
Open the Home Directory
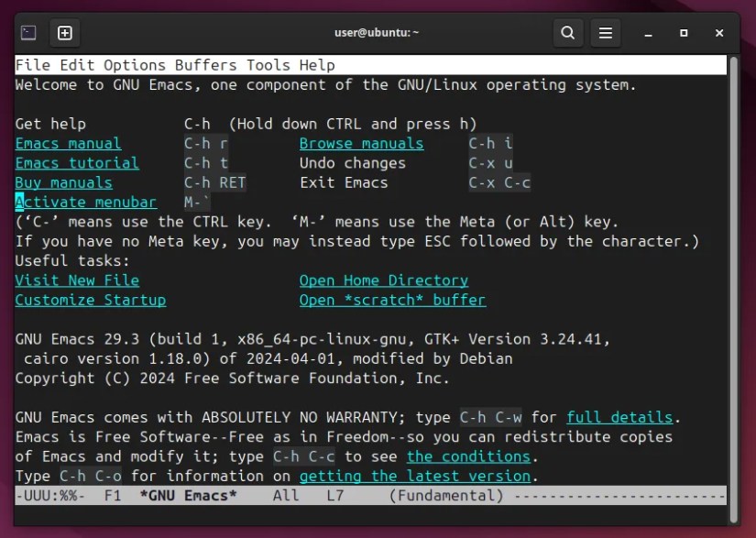[383, 280]
